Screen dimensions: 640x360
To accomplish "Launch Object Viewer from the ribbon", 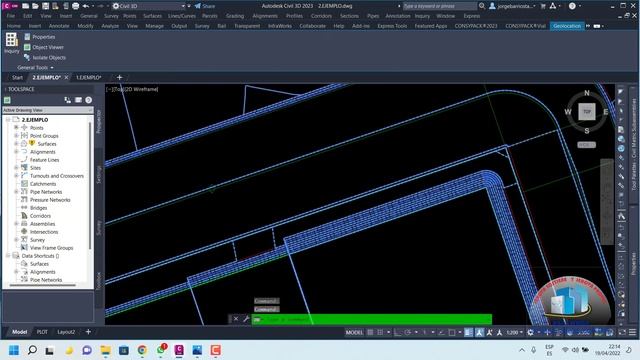I will click(x=44, y=47).
